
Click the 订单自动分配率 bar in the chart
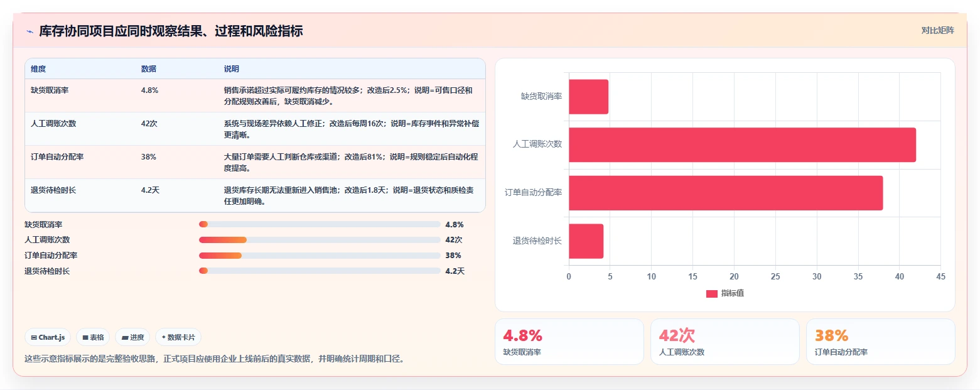pos(726,193)
